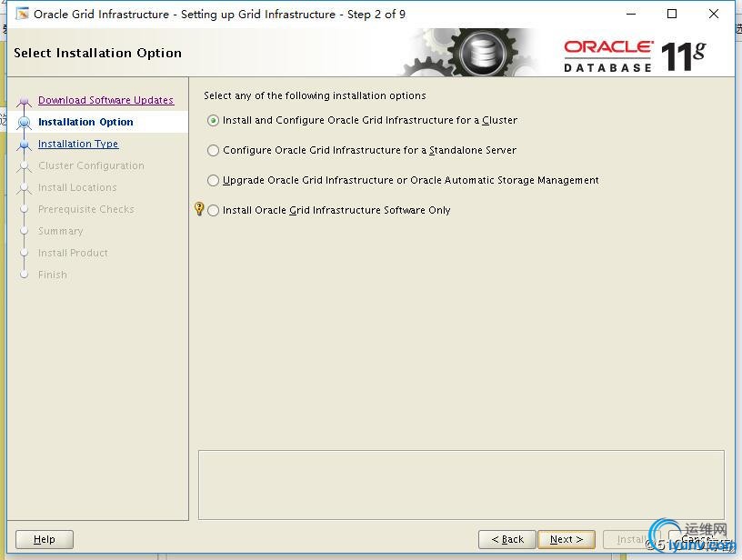Click the Prerequisite Checks step label
This screenshot has width=742, height=560.
click(x=86, y=209)
